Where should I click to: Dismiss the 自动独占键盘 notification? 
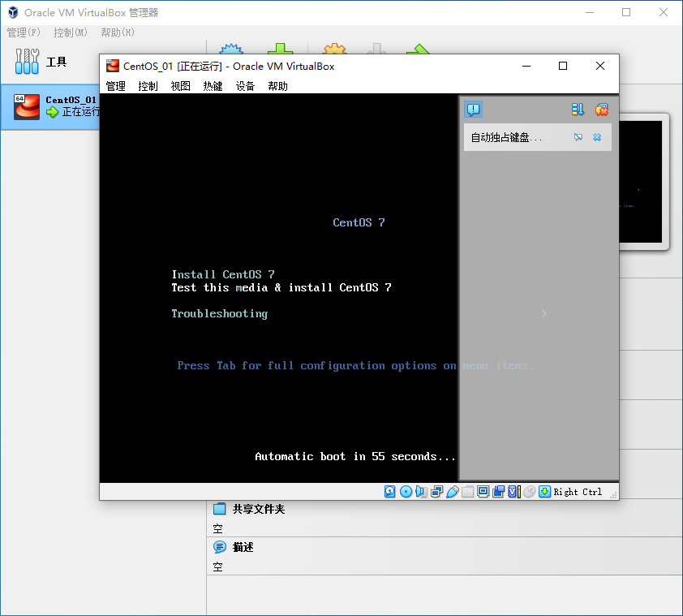pyautogui.click(x=597, y=137)
